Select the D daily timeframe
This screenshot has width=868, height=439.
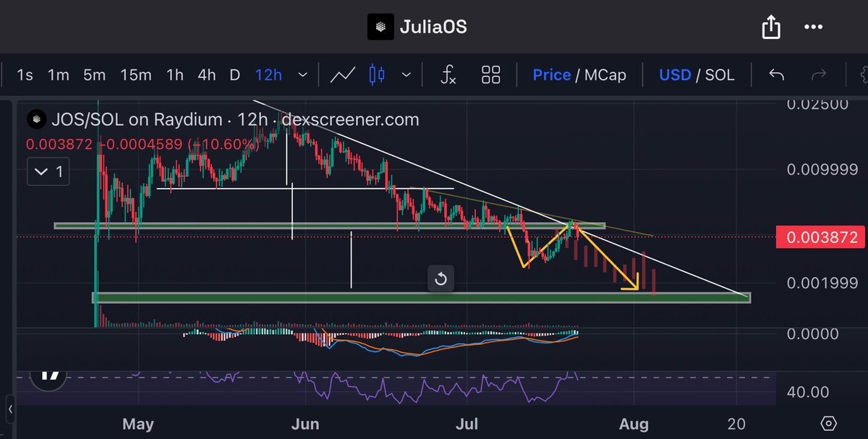235,74
